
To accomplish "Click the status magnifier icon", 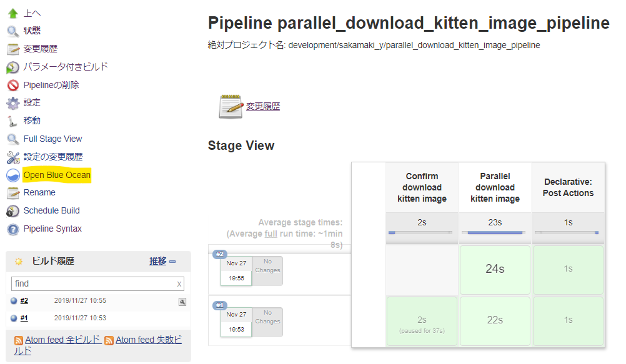I will 12,31.
